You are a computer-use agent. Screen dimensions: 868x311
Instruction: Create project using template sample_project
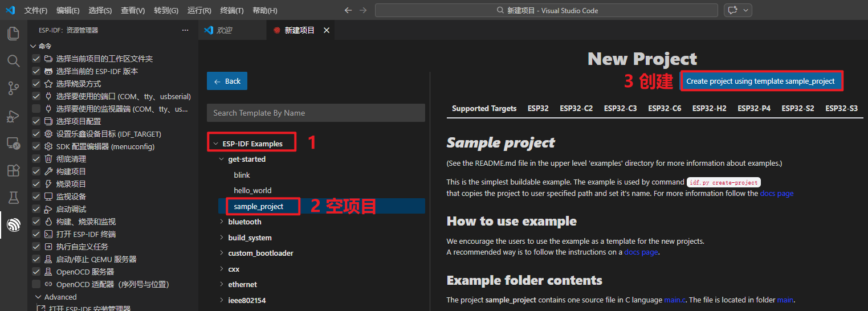(x=760, y=81)
